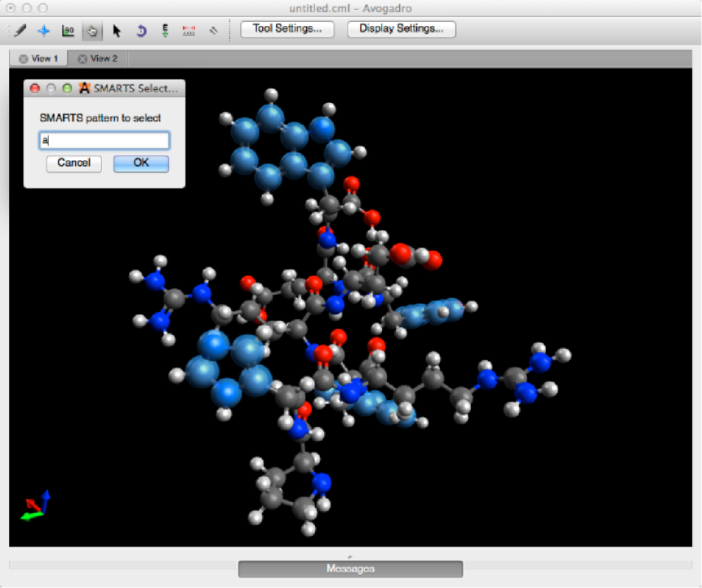Focus the SMARTS pattern text field
Screen dimensions: 702x588
(x=104, y=140)
